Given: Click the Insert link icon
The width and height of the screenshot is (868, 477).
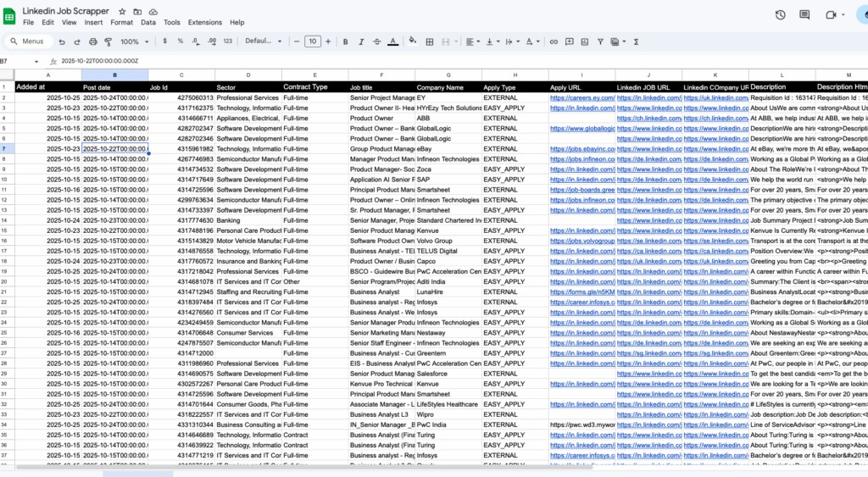Looking at the screenshot, I should [554, 42].
